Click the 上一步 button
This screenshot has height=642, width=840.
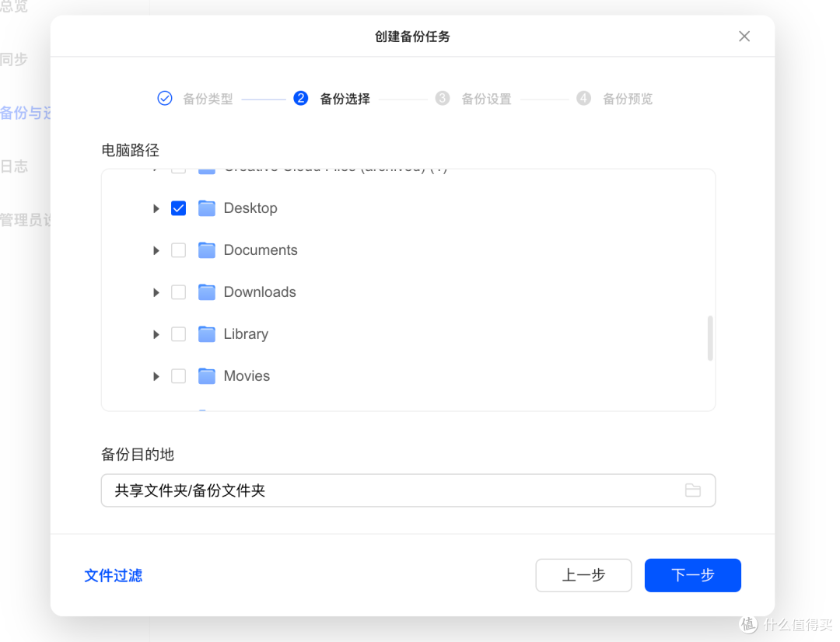(583, 575)
